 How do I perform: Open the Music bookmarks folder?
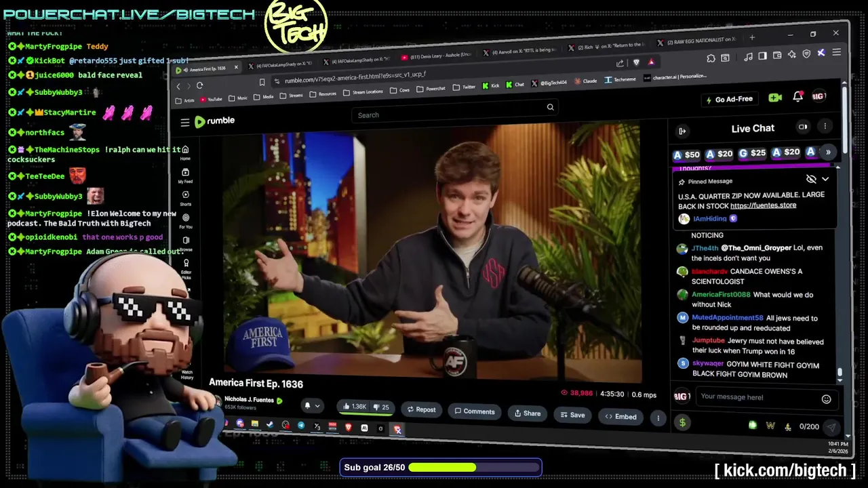(237, 98)
